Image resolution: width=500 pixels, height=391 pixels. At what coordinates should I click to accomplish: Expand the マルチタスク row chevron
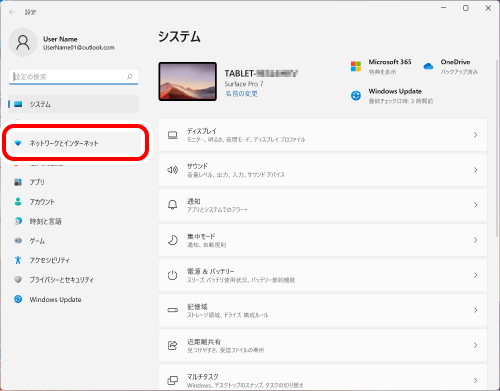coord(475,380)
